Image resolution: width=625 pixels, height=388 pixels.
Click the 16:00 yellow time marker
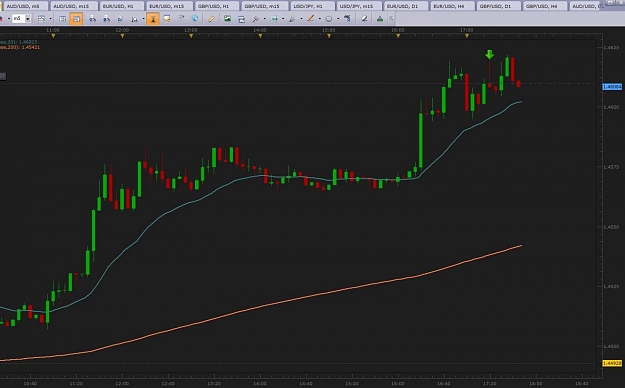[x=398, y=36]
